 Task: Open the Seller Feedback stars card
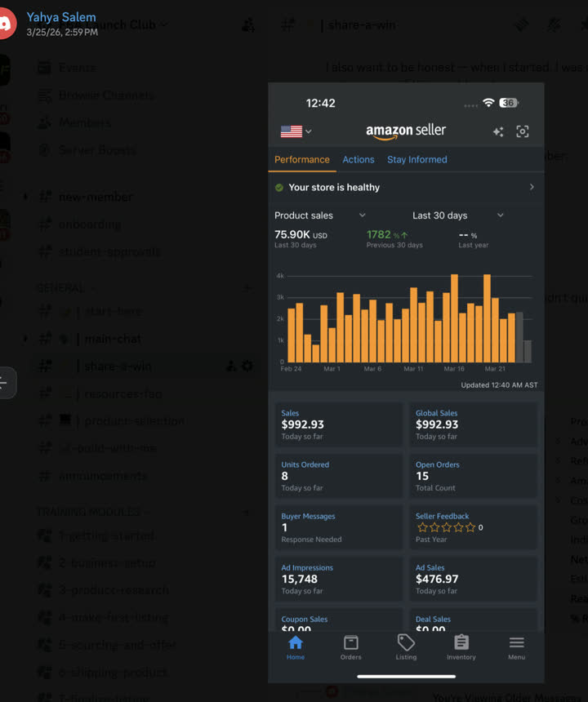pyautogui.click(x=473, y=527)
